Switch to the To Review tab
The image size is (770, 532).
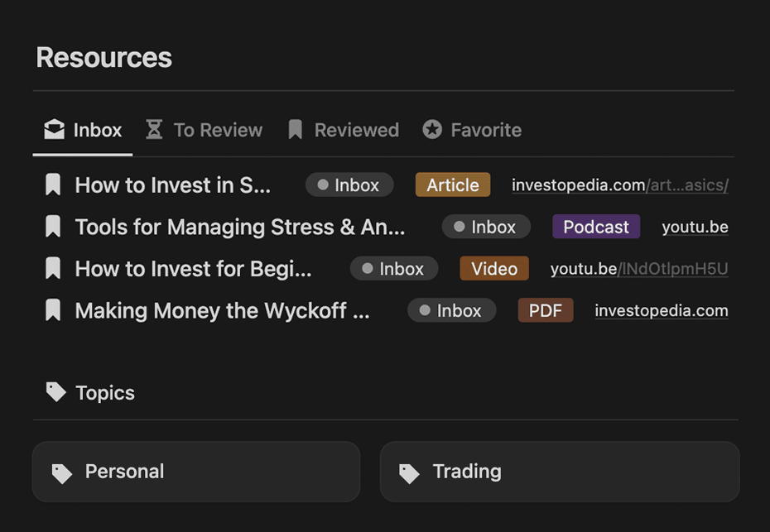pyautogui.click(x=205, y=130)
